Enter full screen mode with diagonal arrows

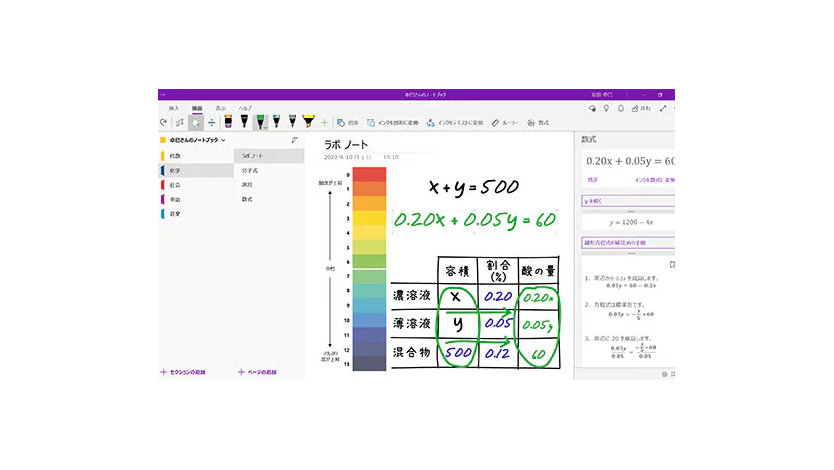[x=663, y=108]
